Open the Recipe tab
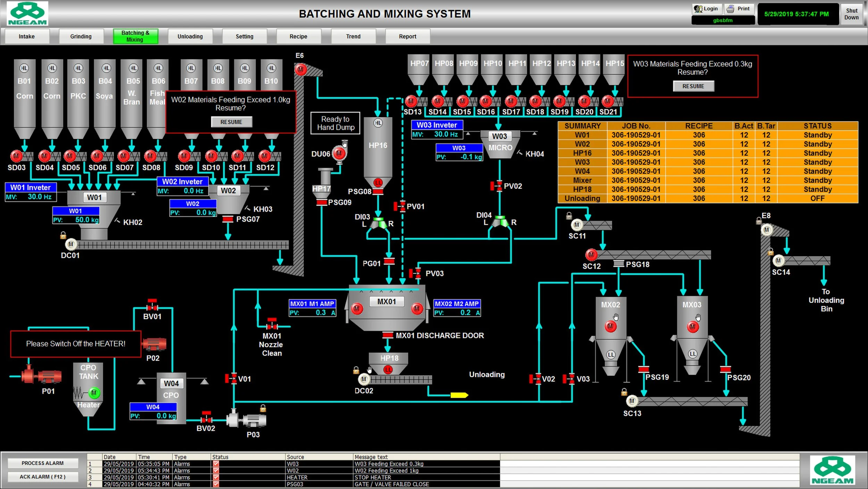 299,36
